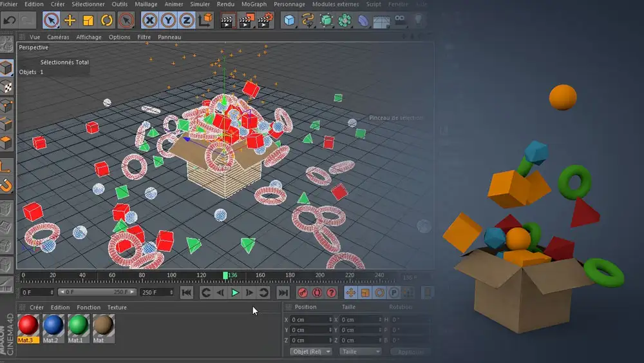Open the Sélectionner menu
Image resolution: width=644 pixels, height=363 pixels.
pyautogui.click(x=88, y=4)
